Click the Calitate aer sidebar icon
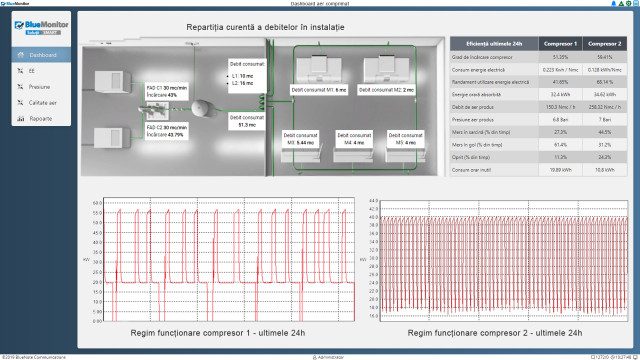The height and width of the screenshot is (360, 640). (x=20, y=102)
